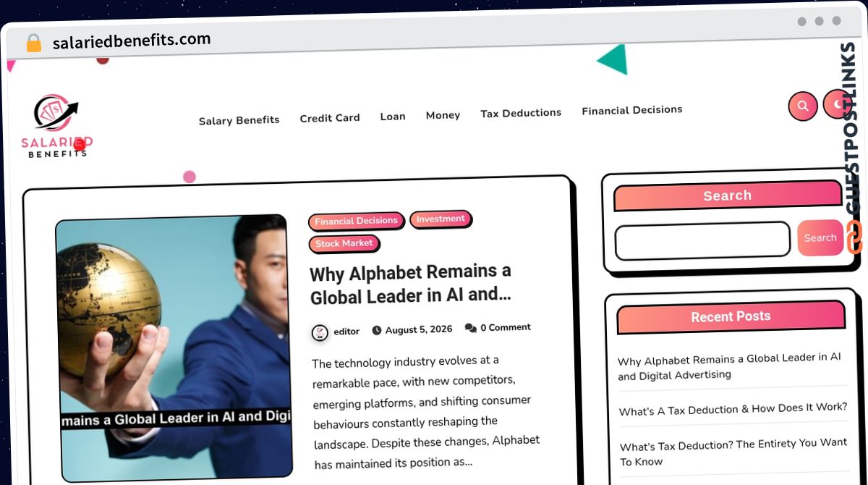The width and height of the screenshot is (868, 485).
Task: Click the editor author link
Action: click(346, 332)
